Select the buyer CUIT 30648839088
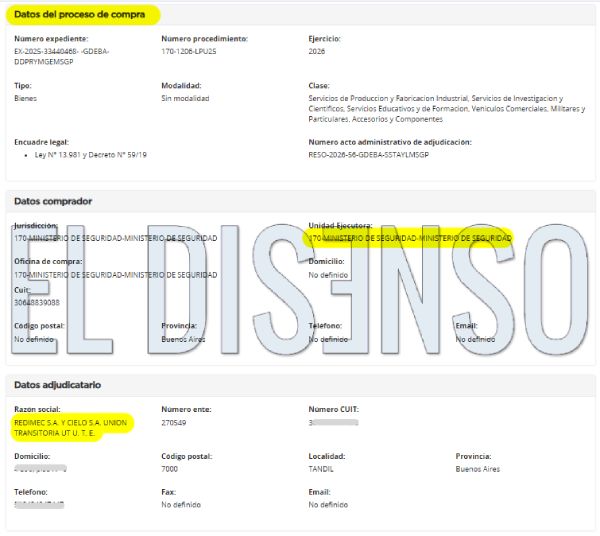Image resolution: width=600 pixels, height=536 pixels. pos(37,303)
